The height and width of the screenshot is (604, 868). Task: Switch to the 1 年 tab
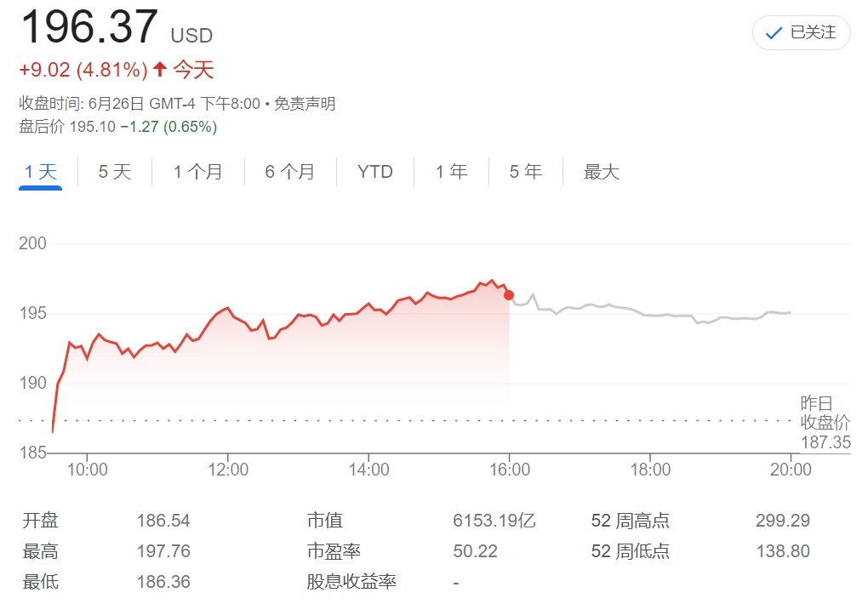click(x=451, y=172)
